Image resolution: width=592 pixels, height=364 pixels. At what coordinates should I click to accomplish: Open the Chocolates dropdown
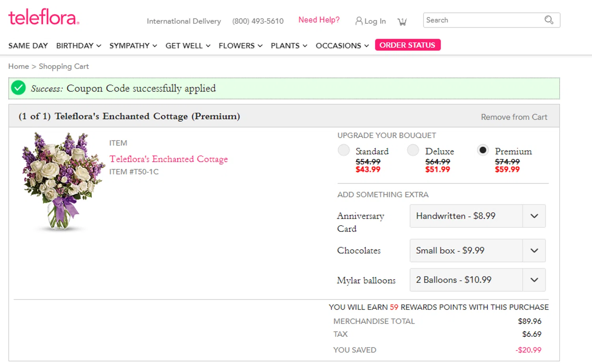tap(478, 250)
